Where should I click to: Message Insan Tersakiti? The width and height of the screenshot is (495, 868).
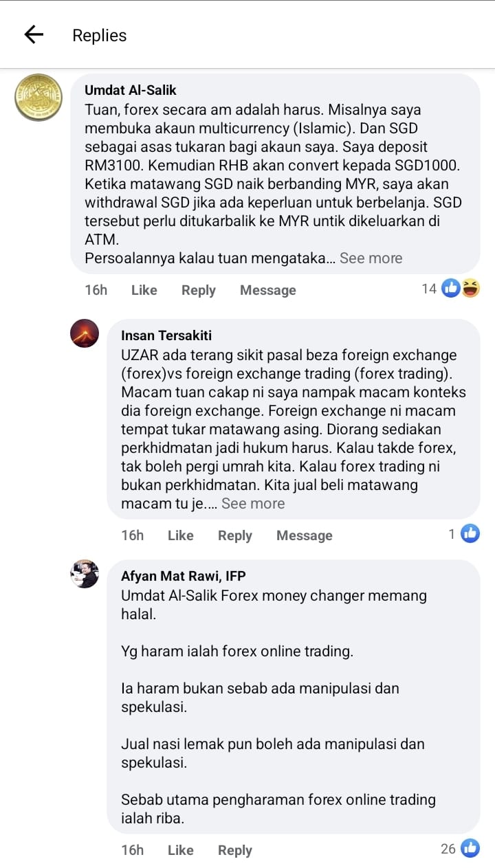[304, 535]
